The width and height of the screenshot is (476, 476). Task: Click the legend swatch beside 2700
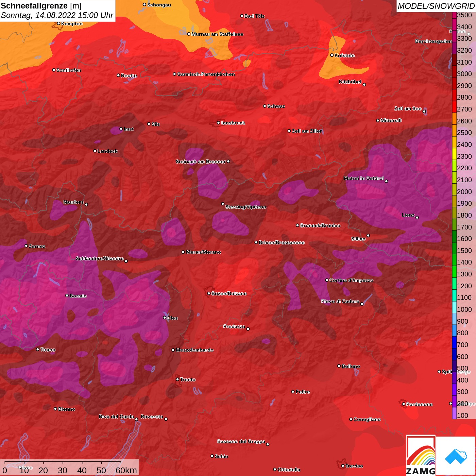tap(454, 107)
